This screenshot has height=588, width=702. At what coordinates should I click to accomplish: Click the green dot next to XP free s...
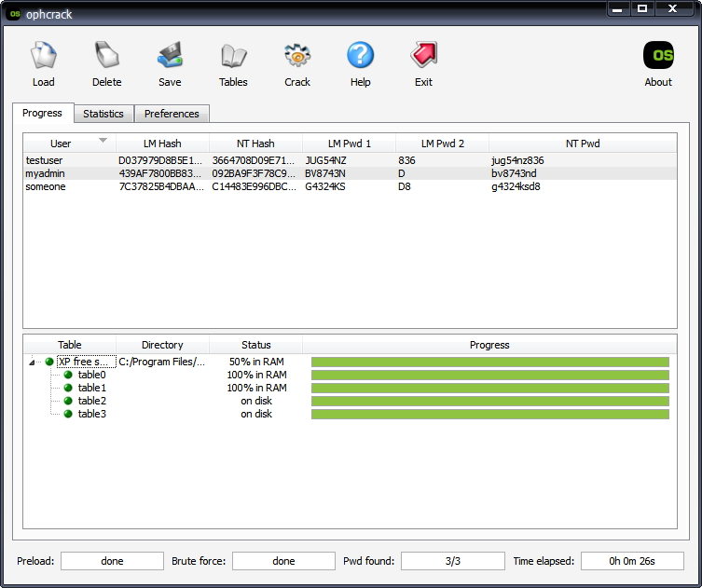pos(49,362)
